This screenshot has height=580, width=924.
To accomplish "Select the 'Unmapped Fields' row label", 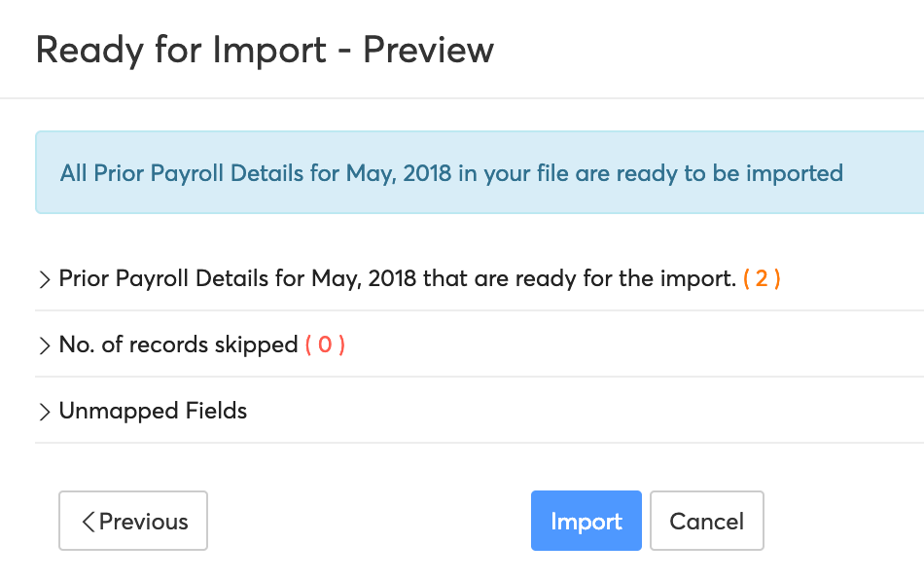I will (x=153, y=411).
